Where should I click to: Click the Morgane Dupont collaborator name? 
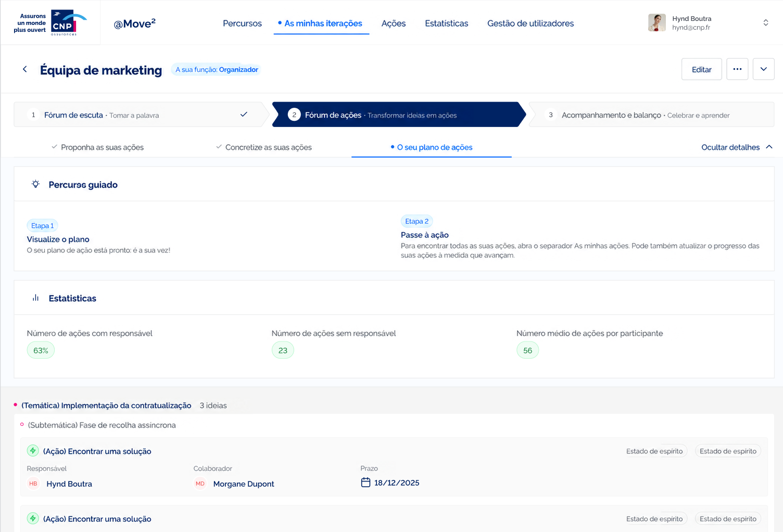[244, 484]
